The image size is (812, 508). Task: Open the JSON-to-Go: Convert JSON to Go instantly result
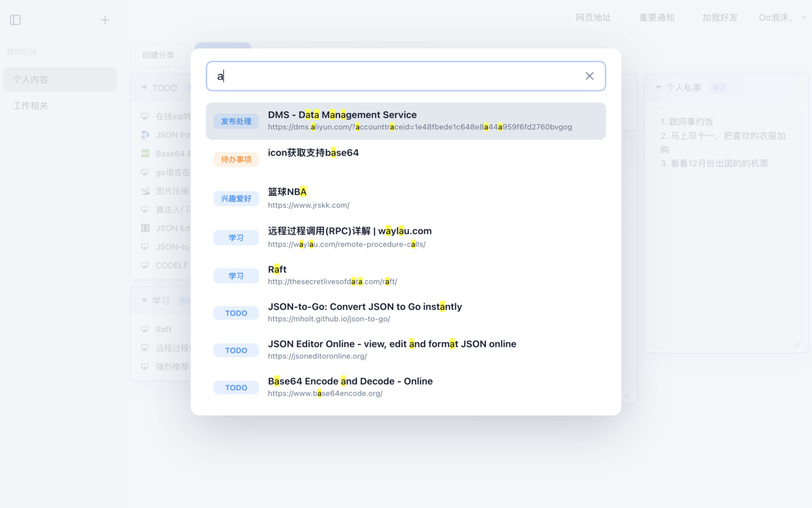(406, 312)
